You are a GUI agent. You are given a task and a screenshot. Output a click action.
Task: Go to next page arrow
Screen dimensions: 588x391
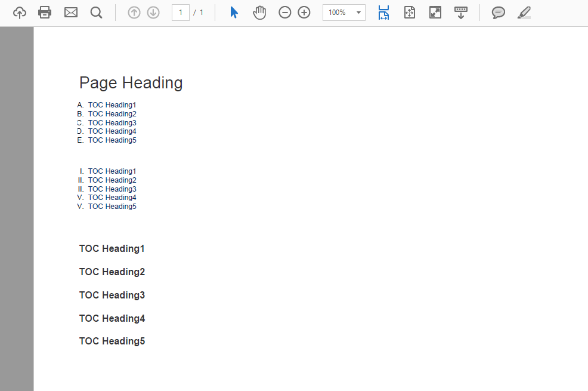[x=153, y=13]
